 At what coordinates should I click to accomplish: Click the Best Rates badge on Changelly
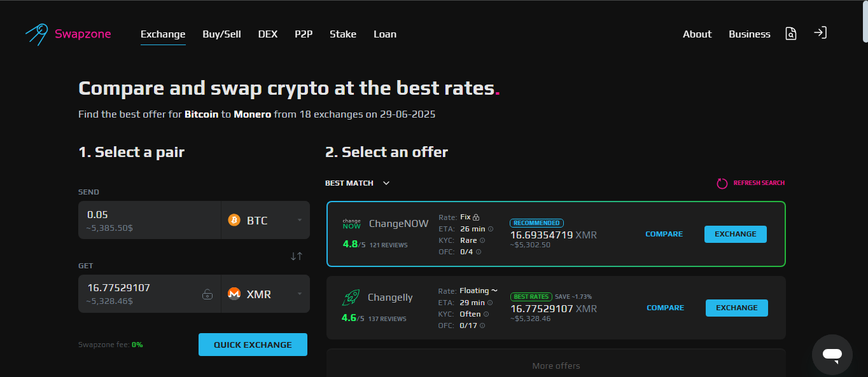(531, 297)
